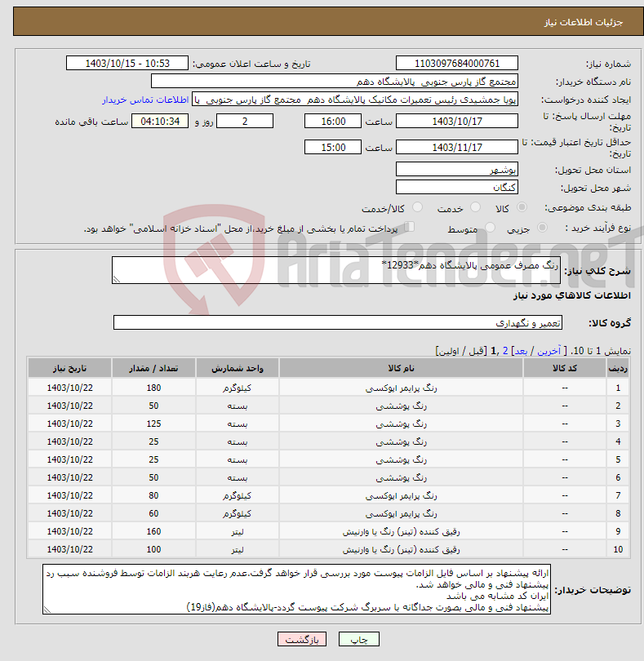
Task: Click the price validity date 1403/11/17
Action: pos(457,147)
